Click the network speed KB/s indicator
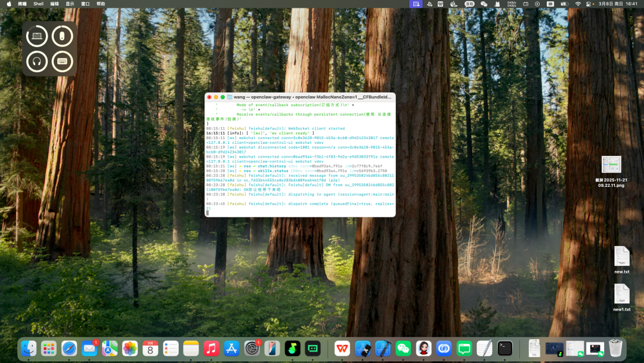 tap(512, 4)
